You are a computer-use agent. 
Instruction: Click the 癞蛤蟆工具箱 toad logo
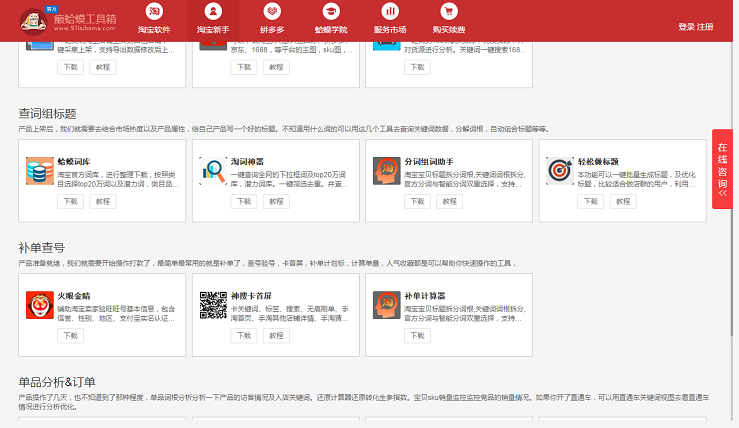(x=33, y=22)
